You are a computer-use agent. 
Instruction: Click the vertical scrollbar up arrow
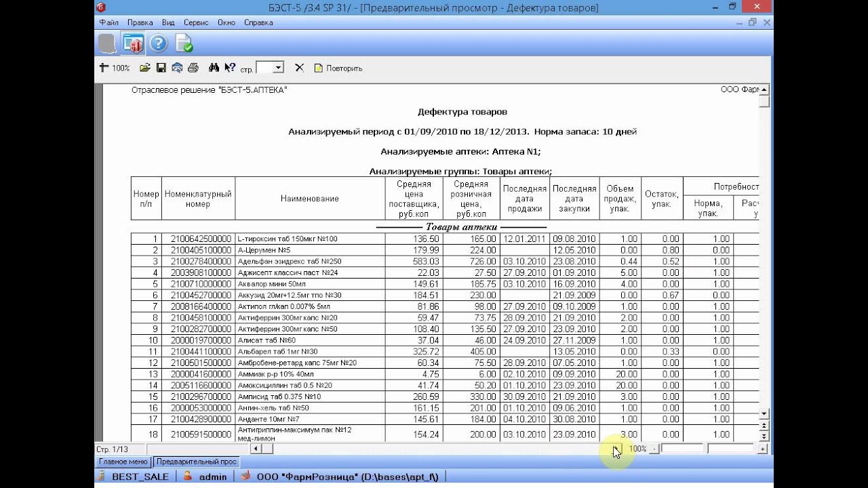[x=764, y=89]
